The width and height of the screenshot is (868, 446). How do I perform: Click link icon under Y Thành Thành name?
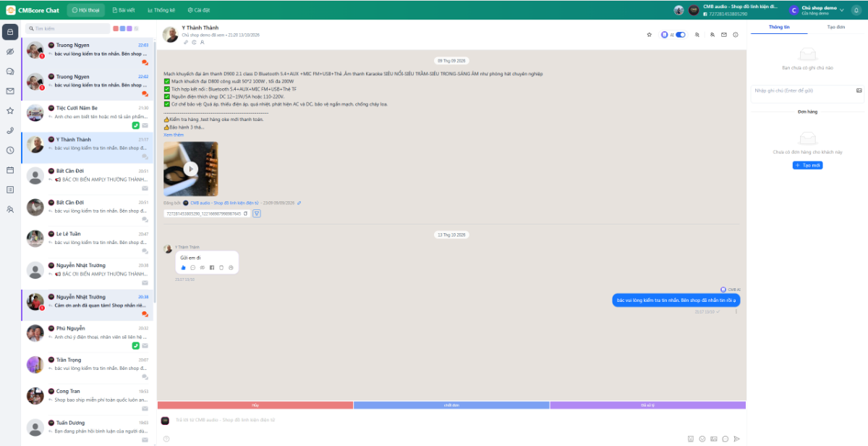coord(185,42)
